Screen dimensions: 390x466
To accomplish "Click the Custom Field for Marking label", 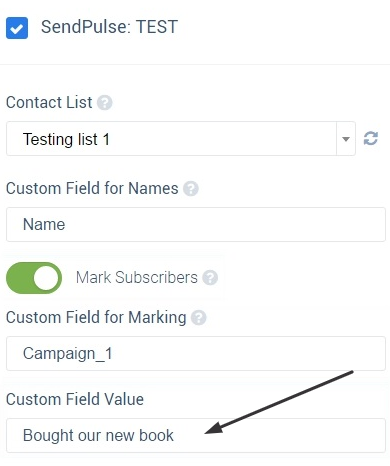I will [96, 317].
